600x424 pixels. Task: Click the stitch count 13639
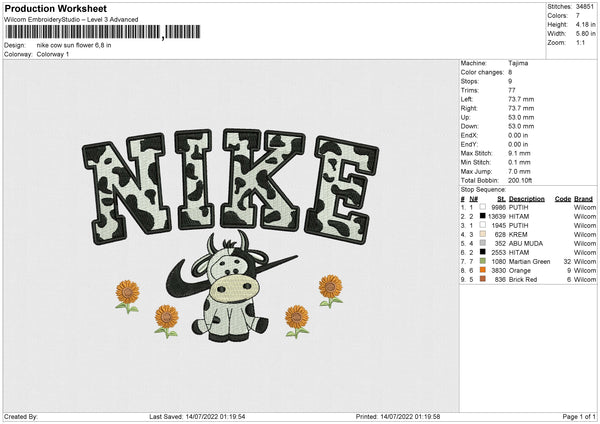coord(497,217)
